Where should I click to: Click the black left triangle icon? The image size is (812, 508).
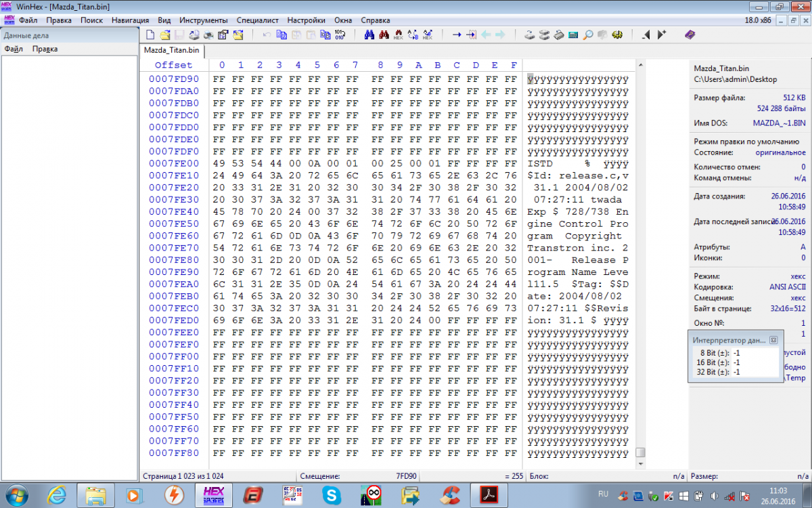646,35
